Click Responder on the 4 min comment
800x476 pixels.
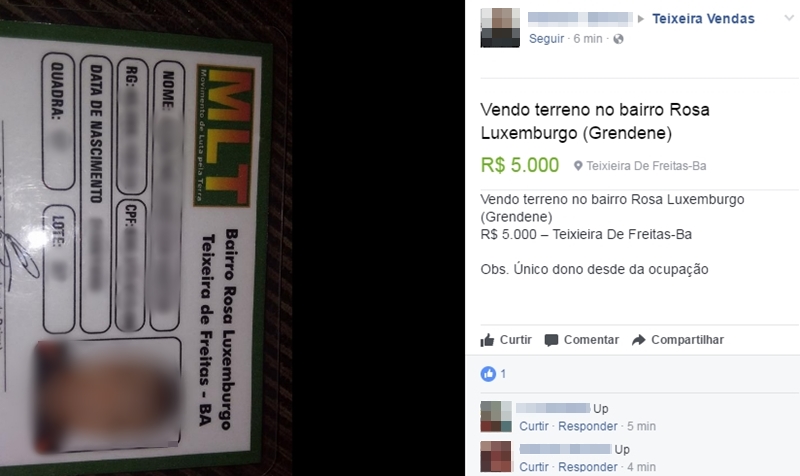pos(588,467)
